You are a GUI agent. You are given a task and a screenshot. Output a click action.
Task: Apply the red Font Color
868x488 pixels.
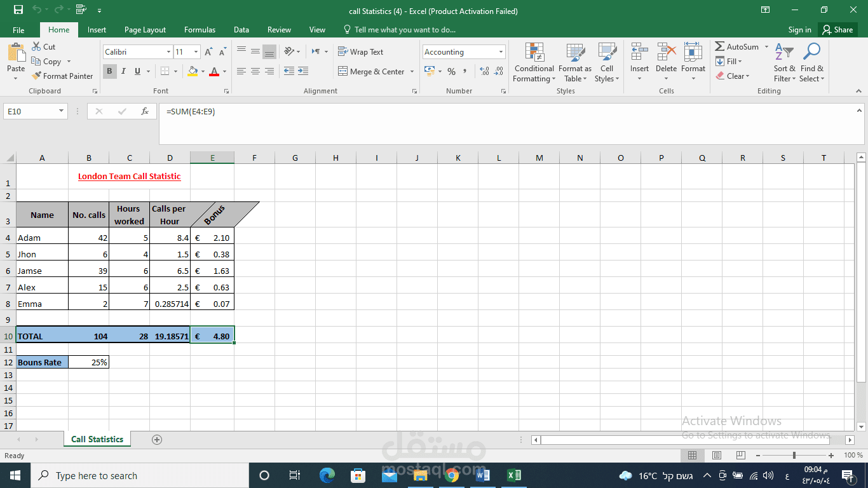[214, 71]
